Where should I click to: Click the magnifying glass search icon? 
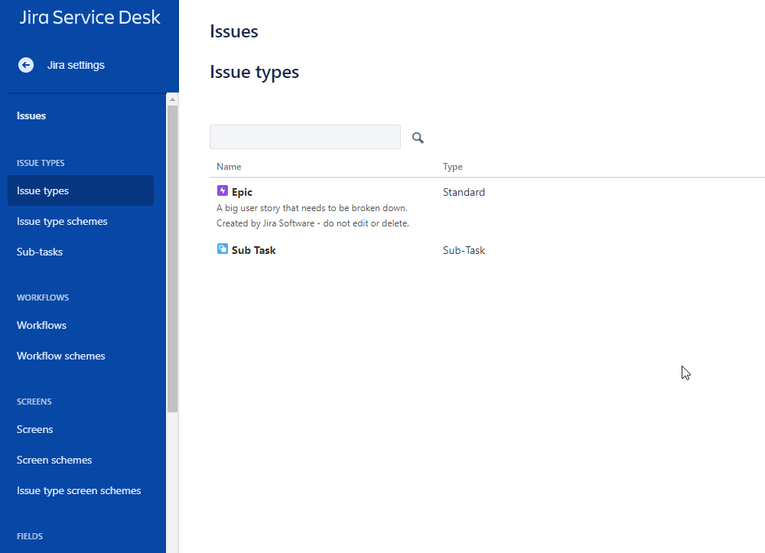pos(418,138)
